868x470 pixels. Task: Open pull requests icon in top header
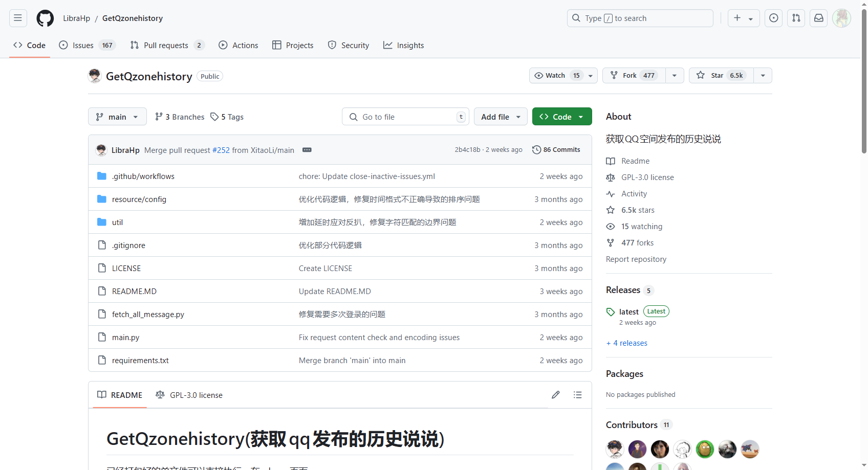[796, 18]
